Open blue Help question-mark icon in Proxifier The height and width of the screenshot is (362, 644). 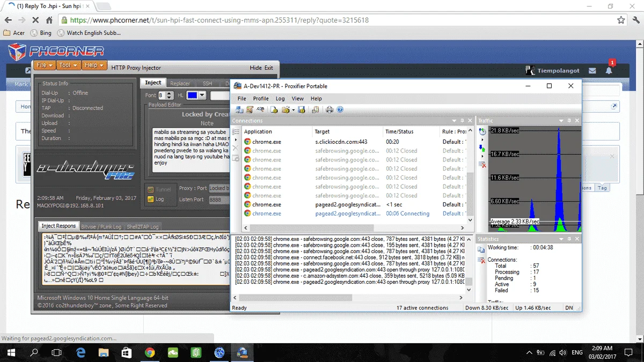(x=340, y=110)
